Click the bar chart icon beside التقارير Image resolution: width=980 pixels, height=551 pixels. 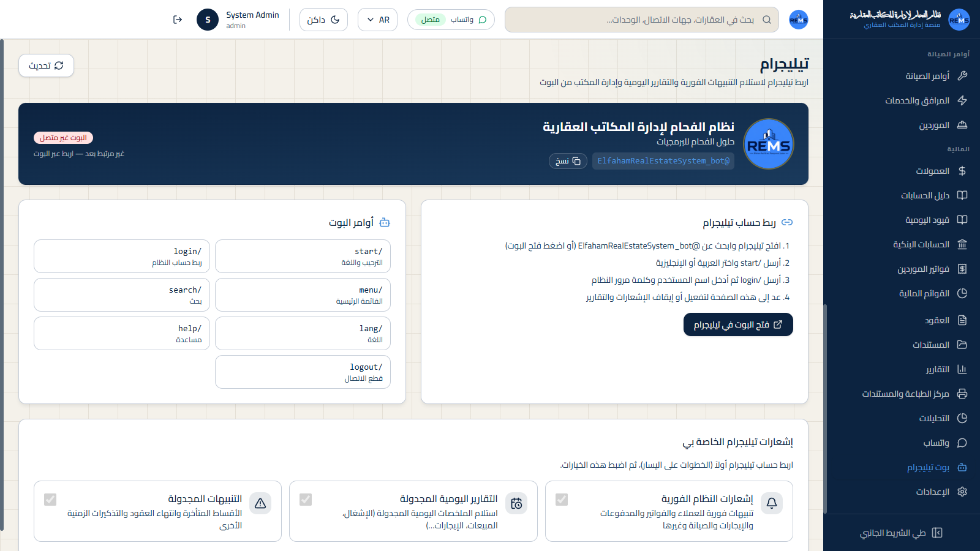tap(962, 369)
